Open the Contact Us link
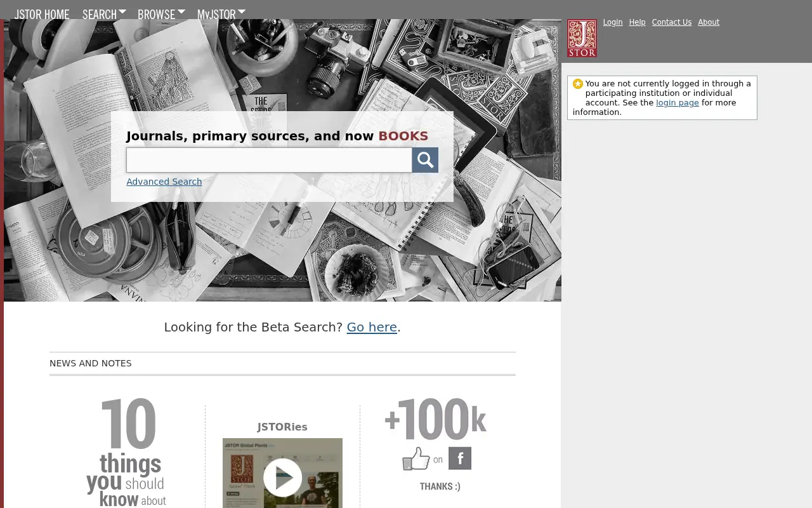The image size is (812, 508). tap(672, 22)
